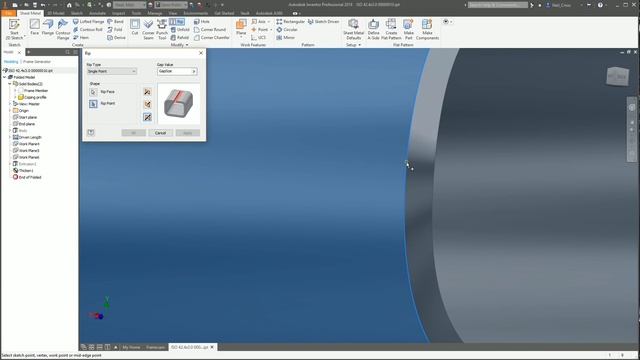The image size is (640, 360).
Task: Activate the Contour Flange tool
Action: 63,29
